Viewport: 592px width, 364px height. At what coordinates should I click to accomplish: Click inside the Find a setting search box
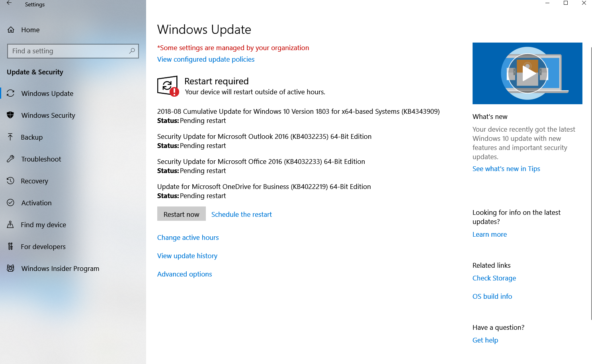tap(73, 51)
